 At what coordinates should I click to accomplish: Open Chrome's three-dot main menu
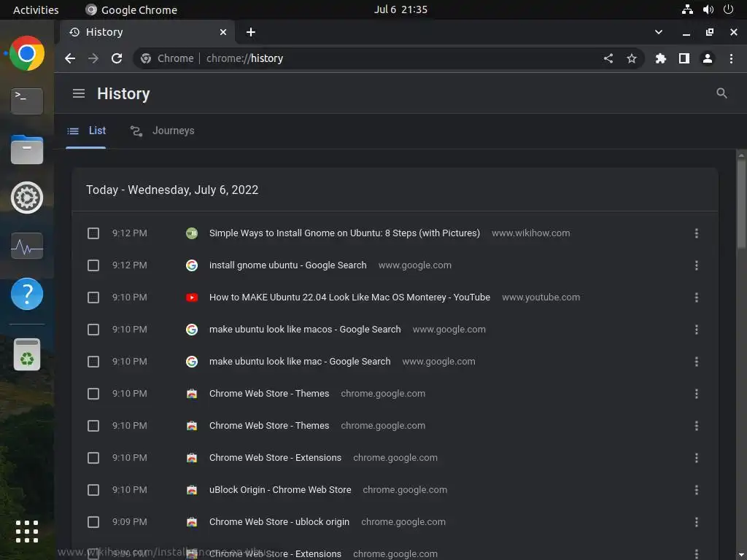point(731,58)
